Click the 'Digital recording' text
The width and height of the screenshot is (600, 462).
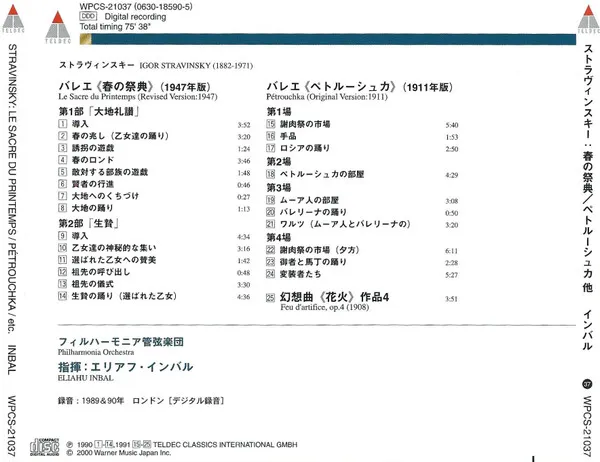(135, 17)
